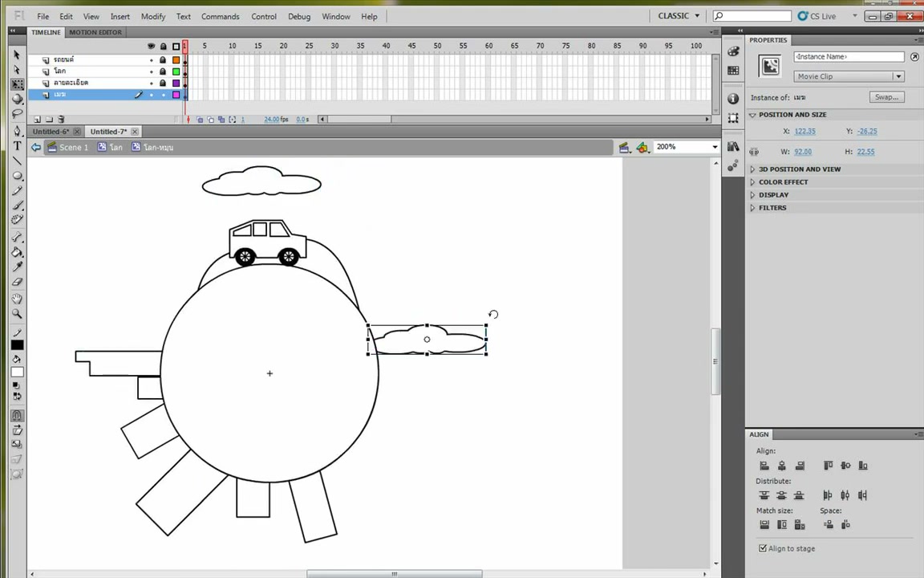
Task: Open the CLASSIC workspace dropdown
Action: 679,16
